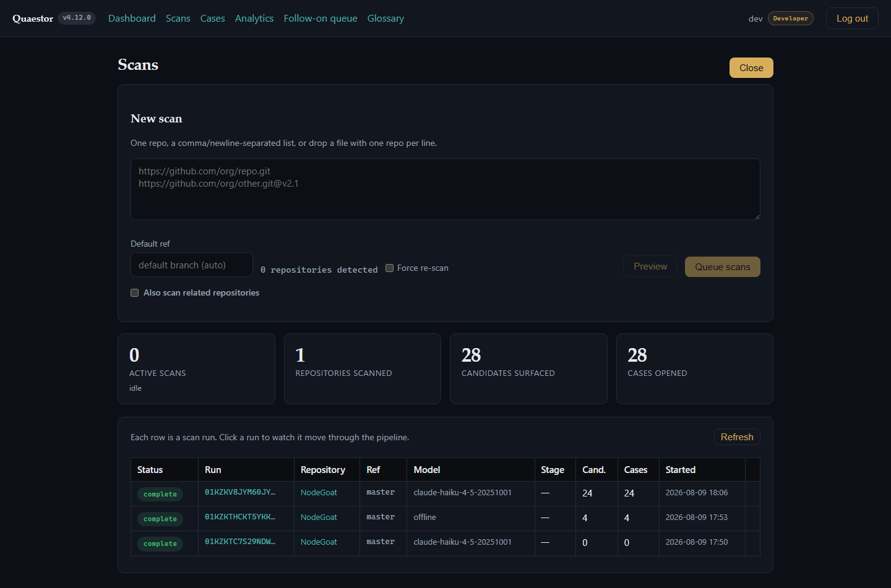891x588 pixels.
Task: Click the Repositories Scanned stat card
Action: click(363, 369)
